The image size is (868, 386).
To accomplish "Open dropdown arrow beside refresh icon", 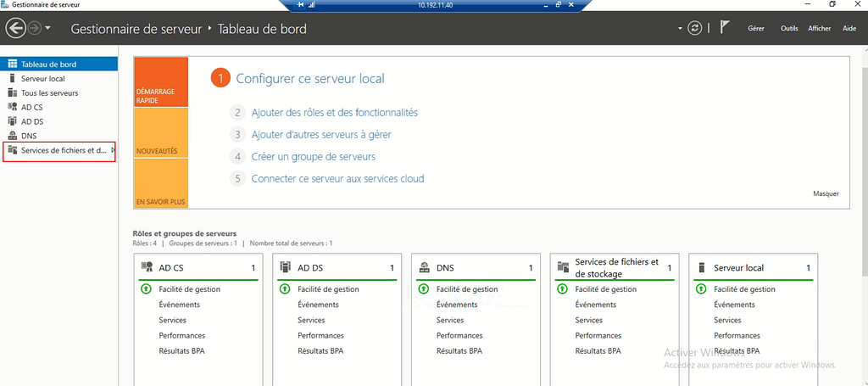I will (680, 29).
